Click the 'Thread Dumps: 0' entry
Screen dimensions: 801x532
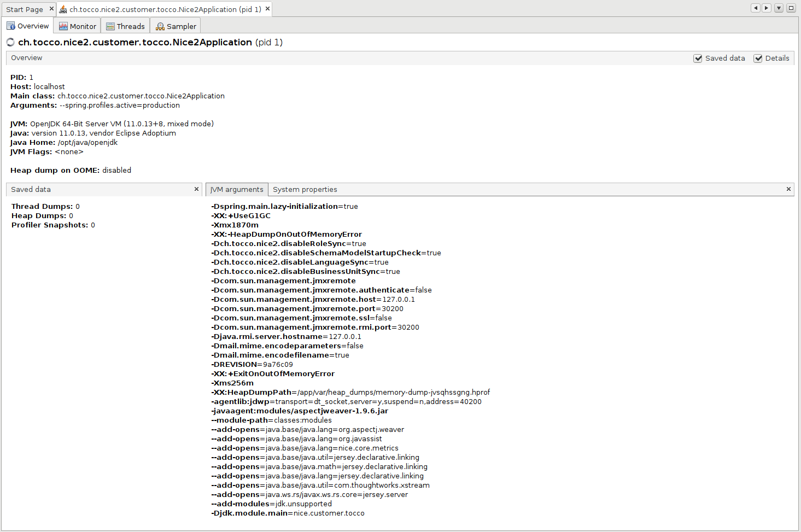coord(45,206)
